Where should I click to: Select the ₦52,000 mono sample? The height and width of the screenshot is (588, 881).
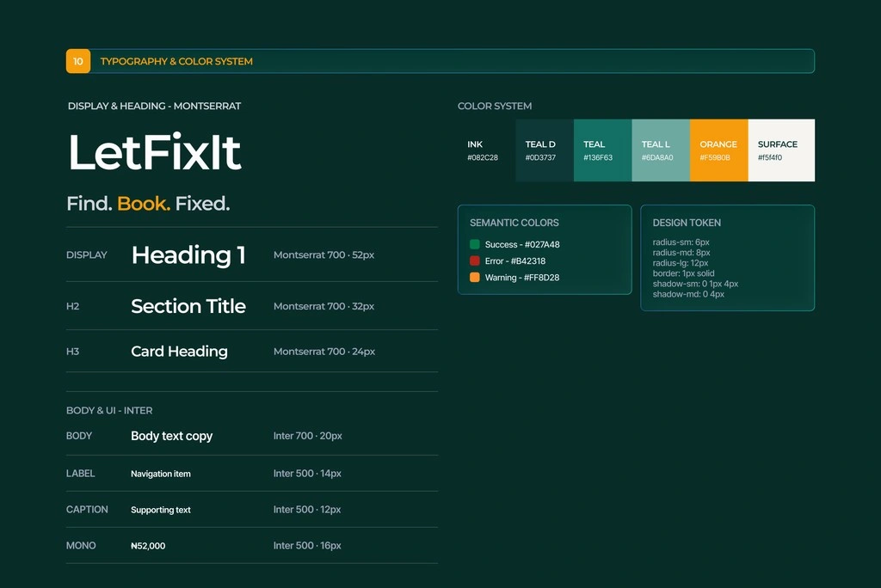click(148, 546)
